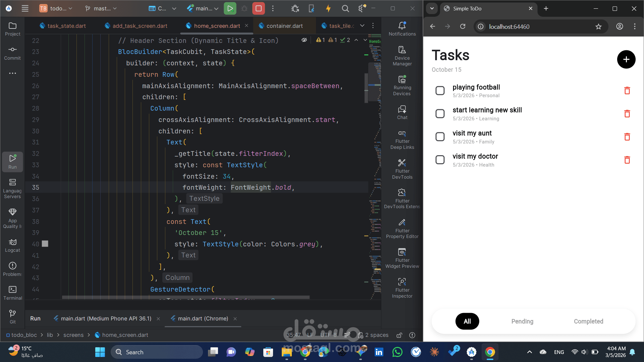Hide code vision with the eye icon
The height and width of the screenshot is (362, 644).
coord(304,40)
